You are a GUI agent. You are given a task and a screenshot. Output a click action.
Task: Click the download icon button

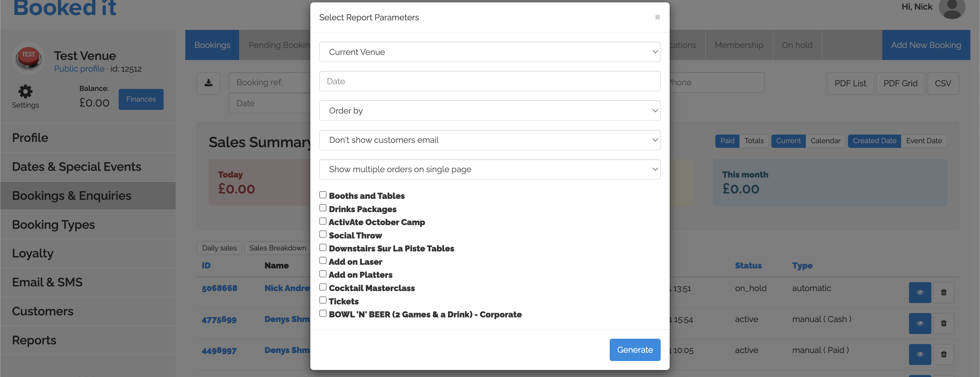coord(208,83)
